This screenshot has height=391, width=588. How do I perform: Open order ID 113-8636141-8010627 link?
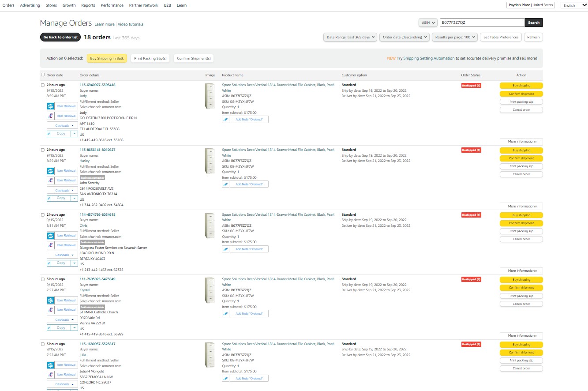97,150
